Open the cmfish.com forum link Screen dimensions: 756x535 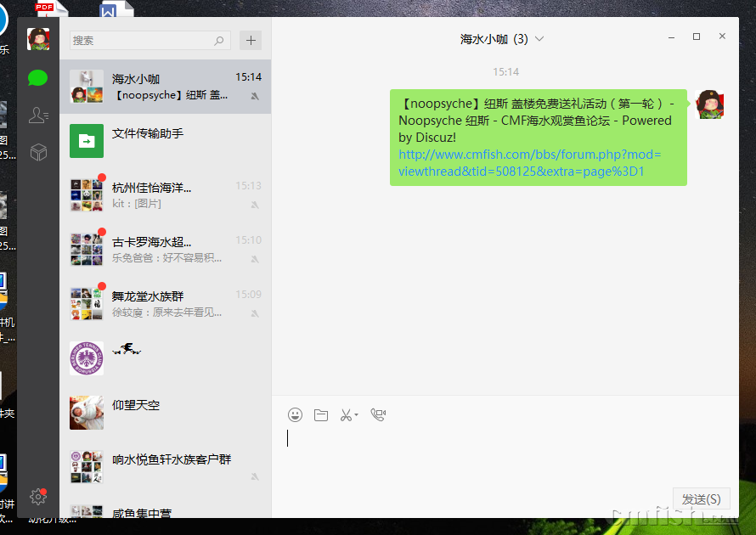pyautogui.click(x=528, y=163)
